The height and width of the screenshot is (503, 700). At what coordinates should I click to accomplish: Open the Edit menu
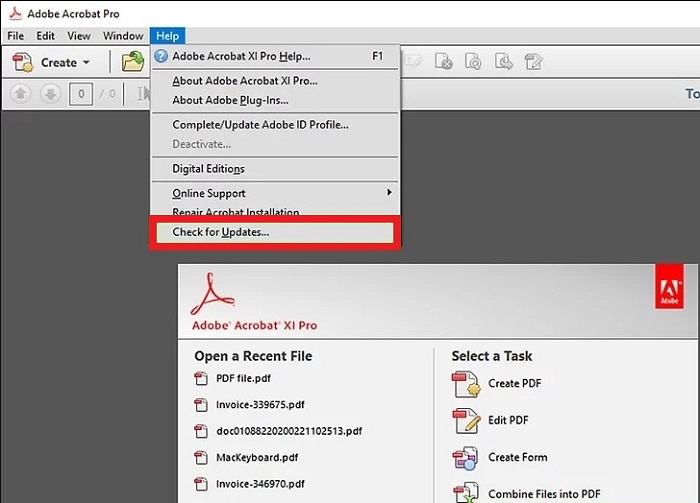click(46, 36)
